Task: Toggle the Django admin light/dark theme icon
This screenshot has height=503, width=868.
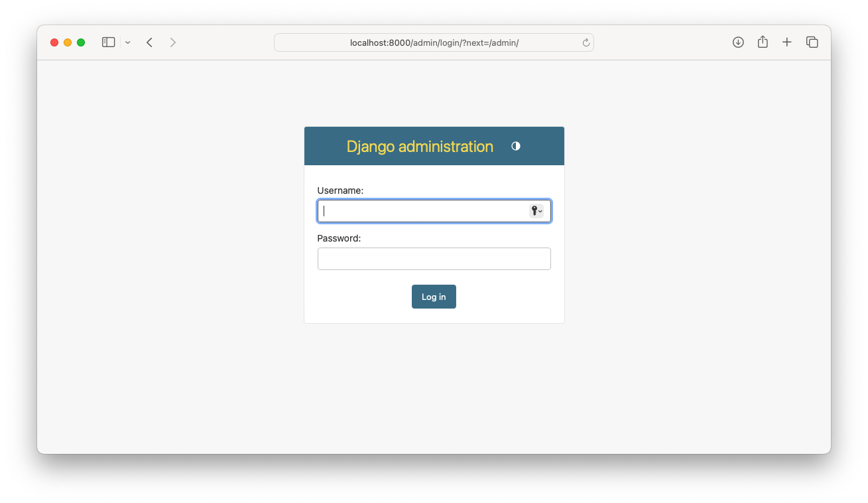Action: [x=516, y=146]
